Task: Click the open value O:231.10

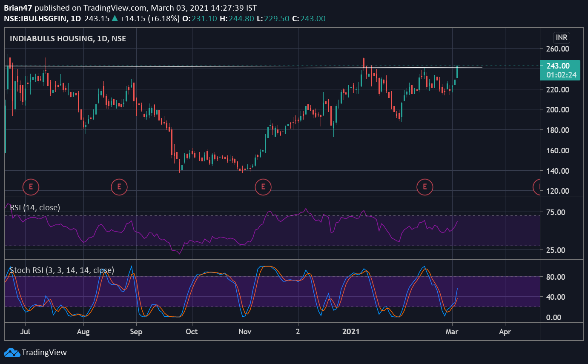Action: click(x=199, y=18)
